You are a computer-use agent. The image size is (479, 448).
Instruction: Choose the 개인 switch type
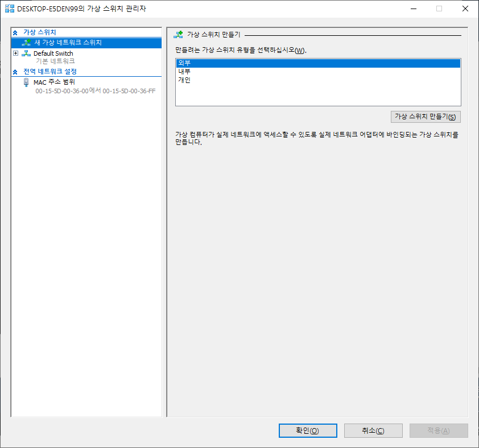click(x=317, y=80)
